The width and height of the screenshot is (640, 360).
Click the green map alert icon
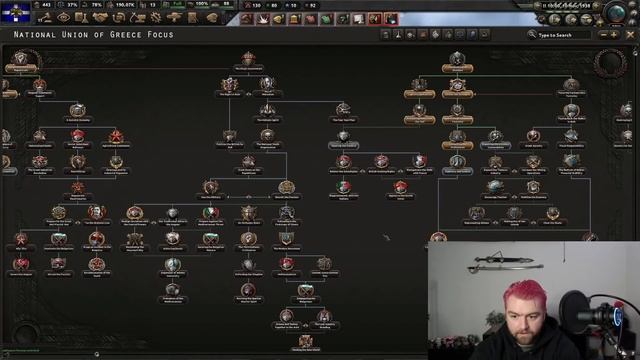326,19
